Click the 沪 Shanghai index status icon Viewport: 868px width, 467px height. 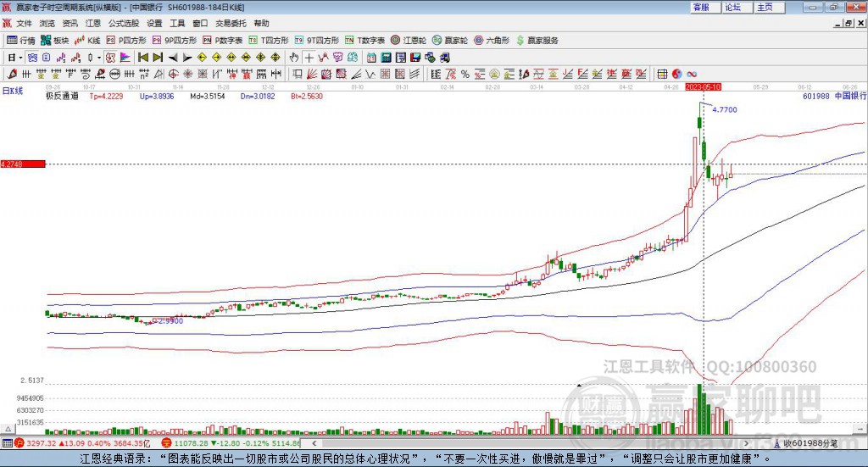19,443
